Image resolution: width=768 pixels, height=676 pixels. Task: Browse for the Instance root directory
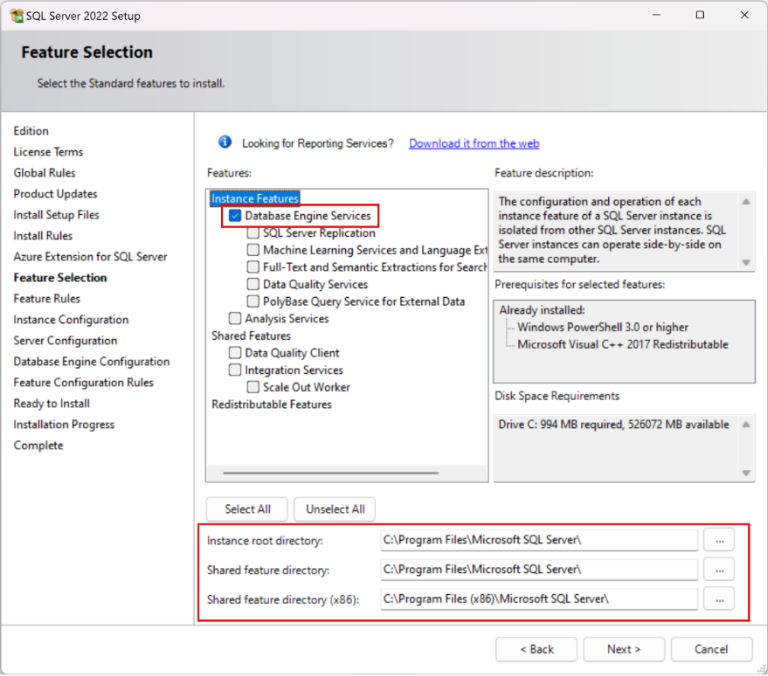(x=719, y=540)
